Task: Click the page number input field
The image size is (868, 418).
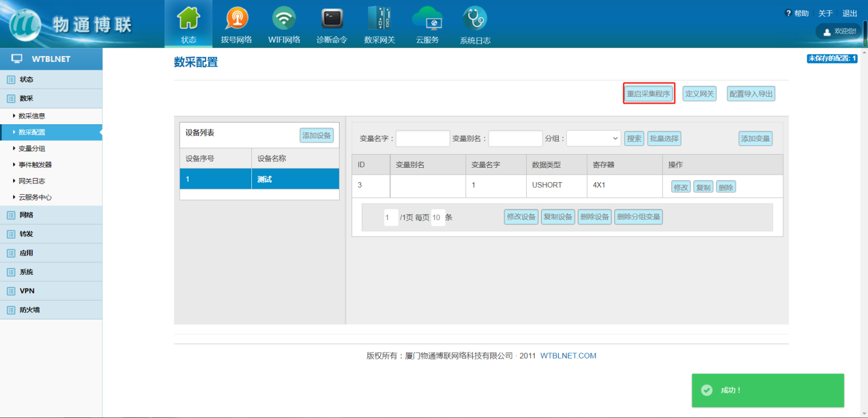Action: click(391, 218)
